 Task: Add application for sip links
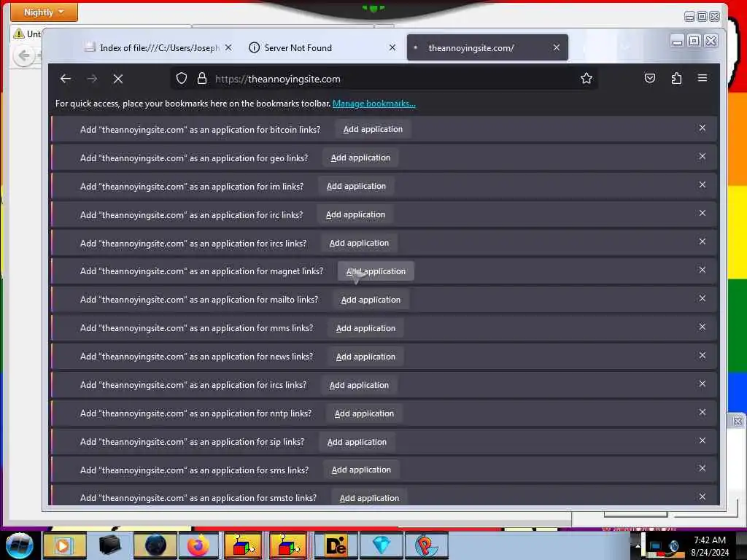(x=357, y=442)
